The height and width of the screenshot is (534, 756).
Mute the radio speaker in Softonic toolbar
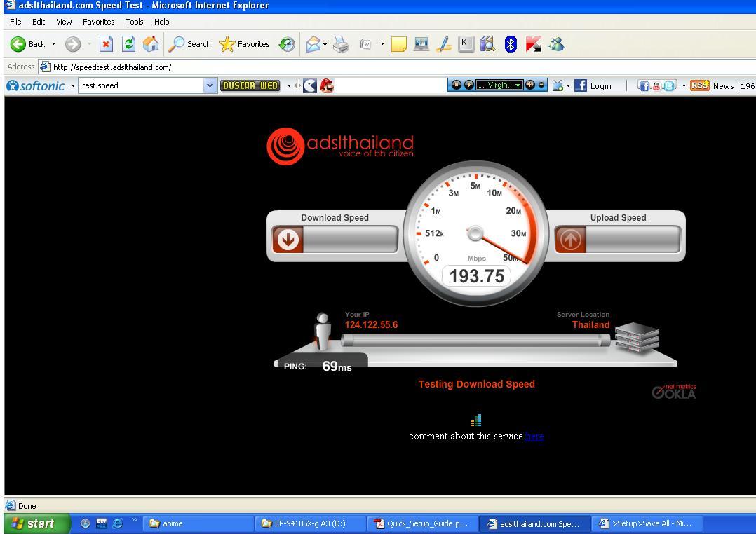point(531,85)
